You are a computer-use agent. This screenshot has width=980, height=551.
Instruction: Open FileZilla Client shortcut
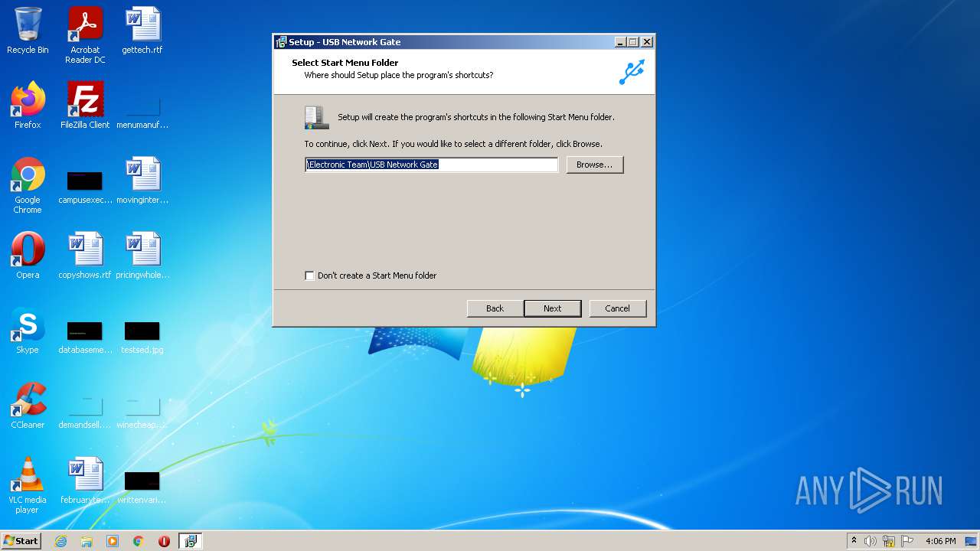(85, 106)
